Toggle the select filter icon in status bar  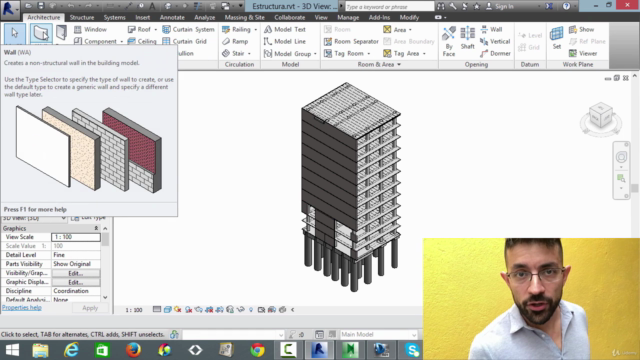coord(292,335)
